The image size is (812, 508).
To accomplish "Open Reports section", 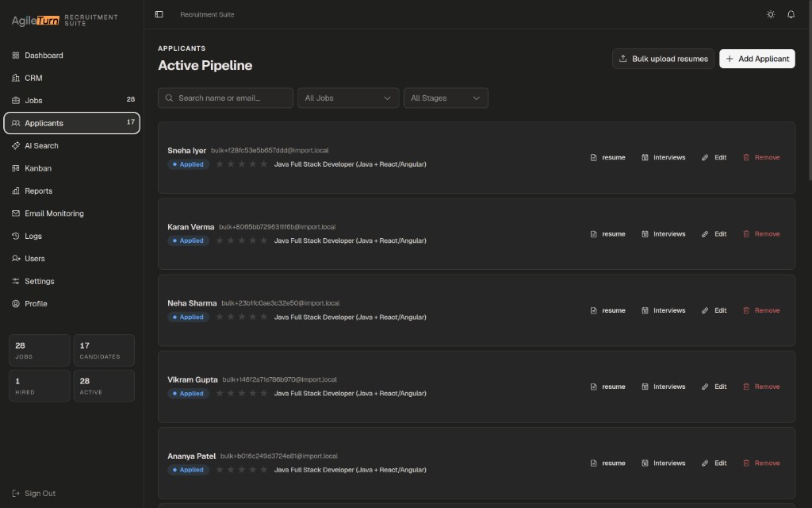I will point(71,190).
